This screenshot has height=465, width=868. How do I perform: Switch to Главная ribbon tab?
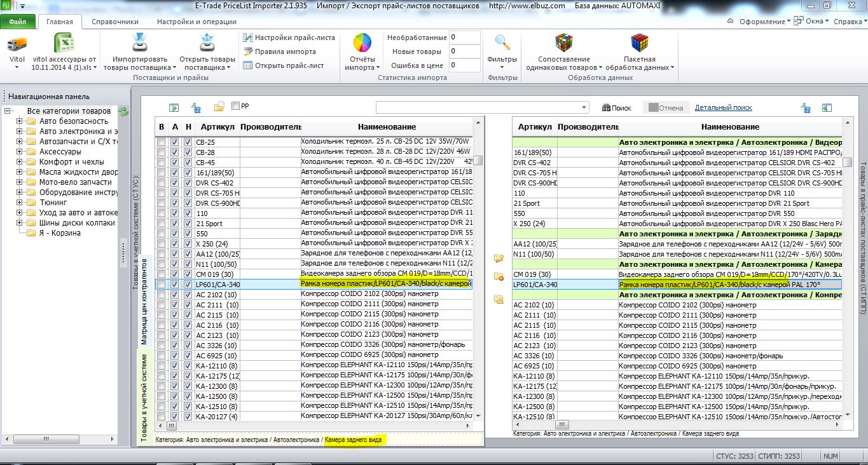[59, 22]
